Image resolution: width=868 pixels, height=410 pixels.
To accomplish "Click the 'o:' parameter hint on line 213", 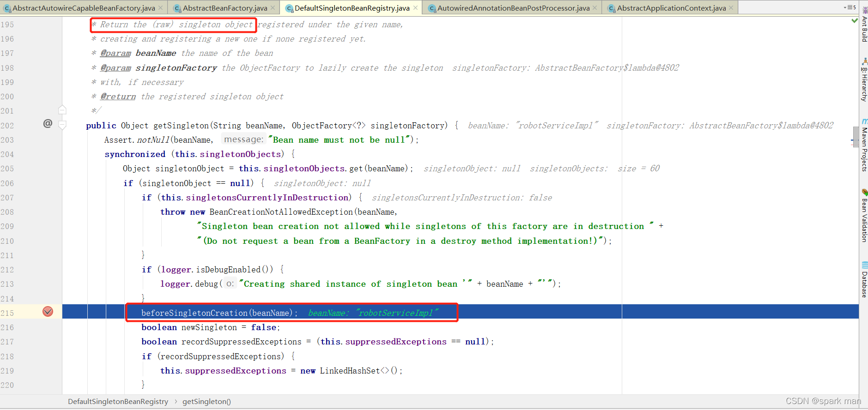I will (230, 284).
